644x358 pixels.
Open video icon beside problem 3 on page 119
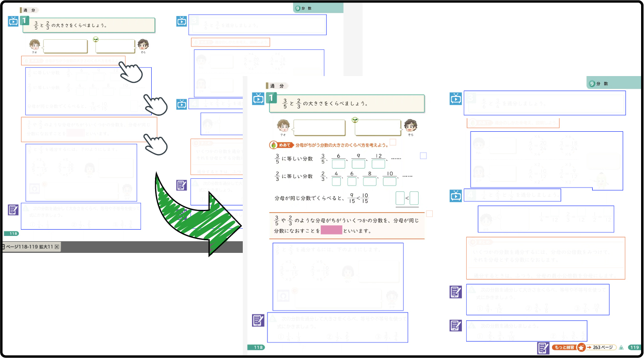pyautogui.click(x=456, y=99)
